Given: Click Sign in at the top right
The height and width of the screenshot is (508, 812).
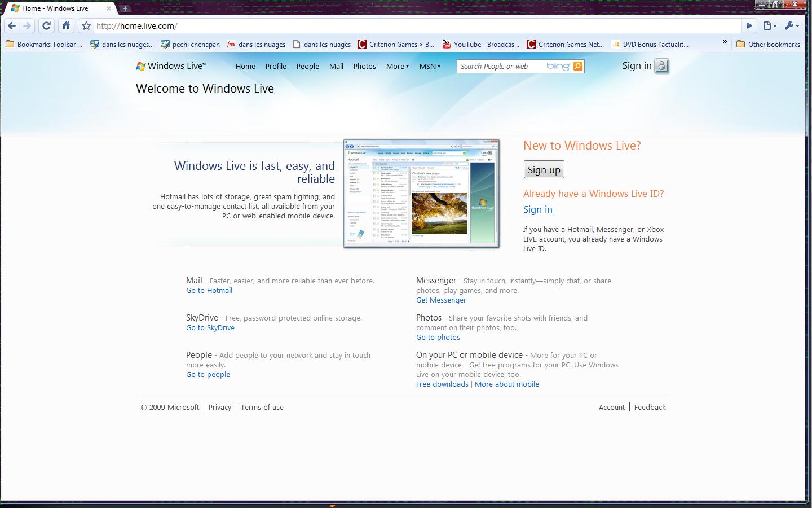Looking at the screenshot, I should [x=637, y=65].
